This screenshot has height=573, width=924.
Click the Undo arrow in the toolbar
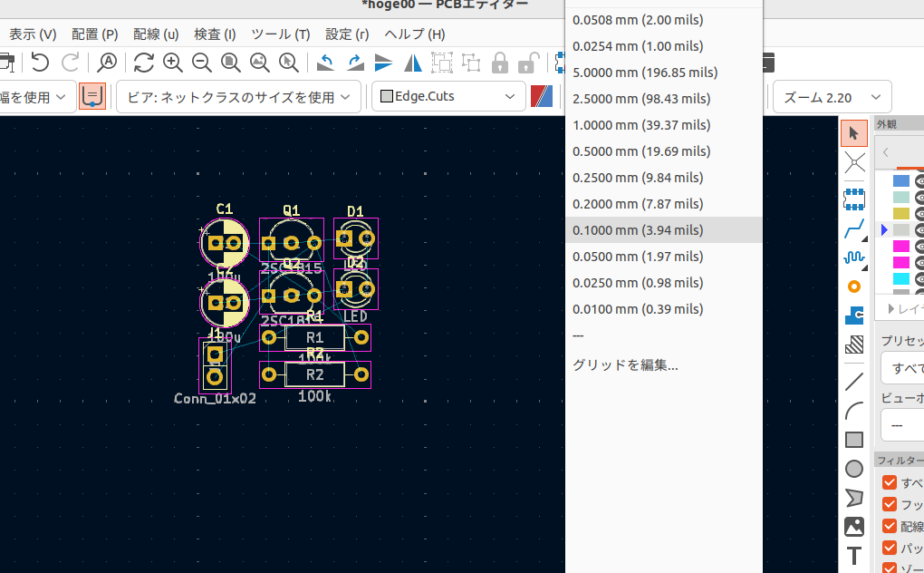(x=40, y=62)
